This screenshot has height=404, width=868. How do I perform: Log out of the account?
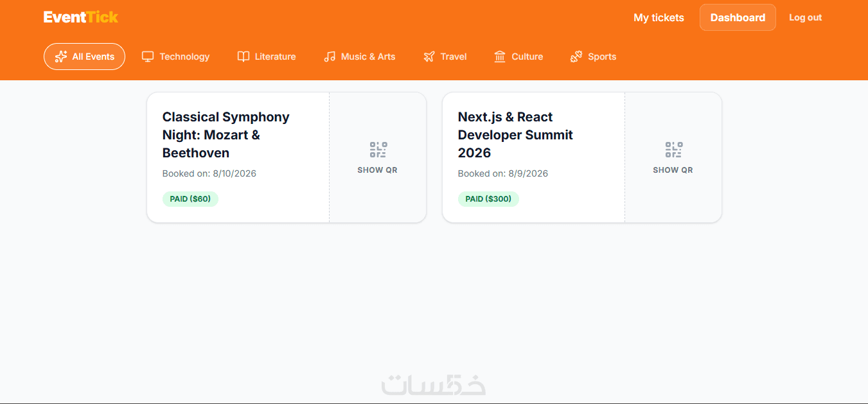tap(805, 17)
